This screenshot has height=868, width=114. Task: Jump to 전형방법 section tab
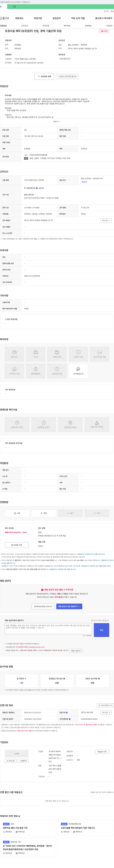point(88,26)
